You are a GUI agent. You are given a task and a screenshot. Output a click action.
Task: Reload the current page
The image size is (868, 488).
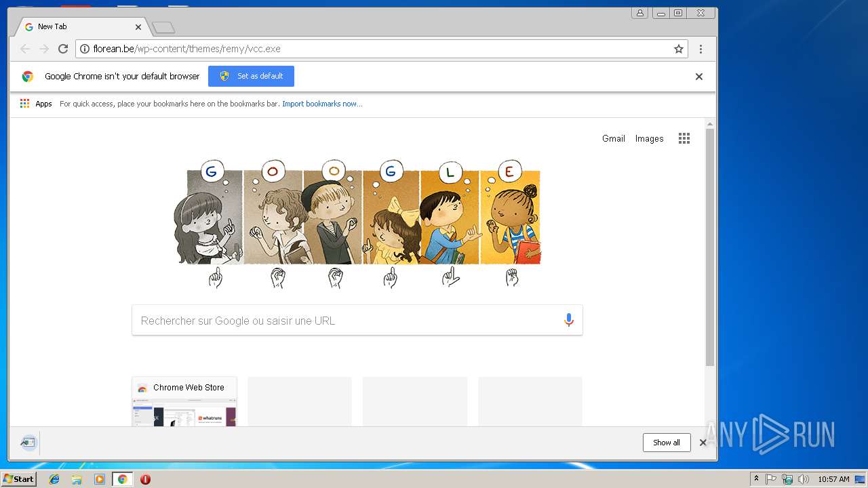click(x=63, y=49)
